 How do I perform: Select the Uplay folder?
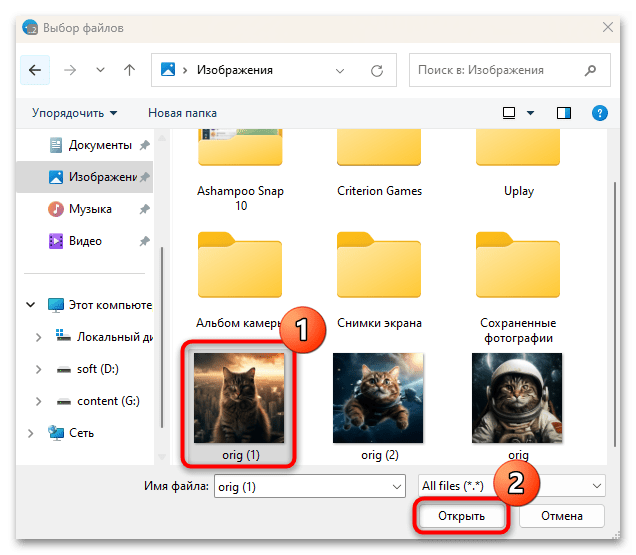(518, 164)
